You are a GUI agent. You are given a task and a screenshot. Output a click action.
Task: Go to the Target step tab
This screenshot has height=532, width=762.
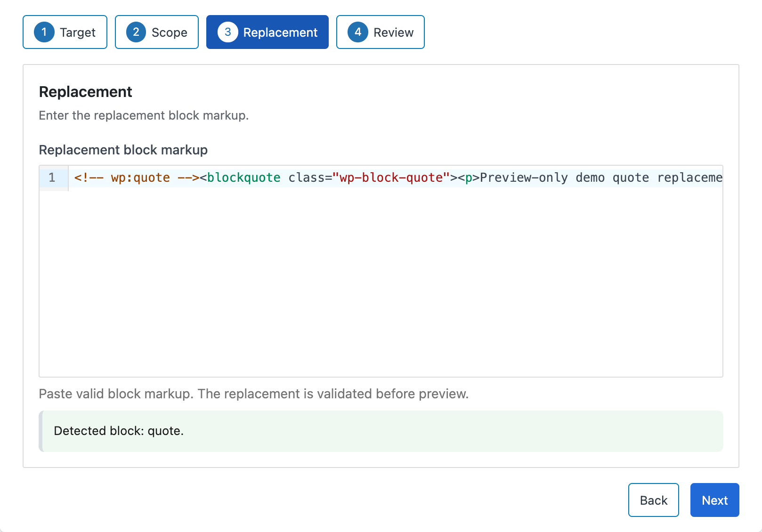pos(65,32)
